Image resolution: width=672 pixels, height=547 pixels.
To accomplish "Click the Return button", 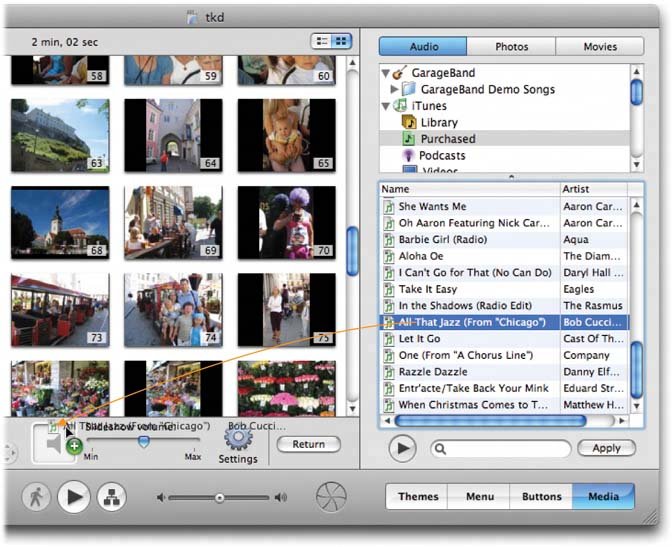I will (308, 444).
